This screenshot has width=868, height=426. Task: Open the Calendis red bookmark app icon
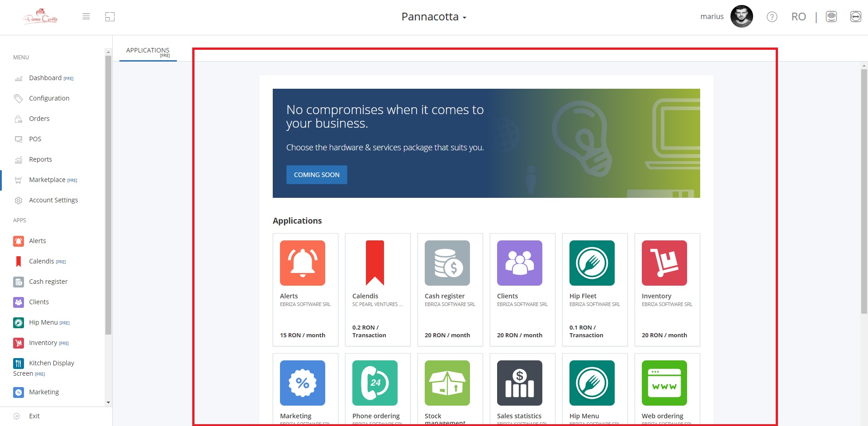(375, 263)
